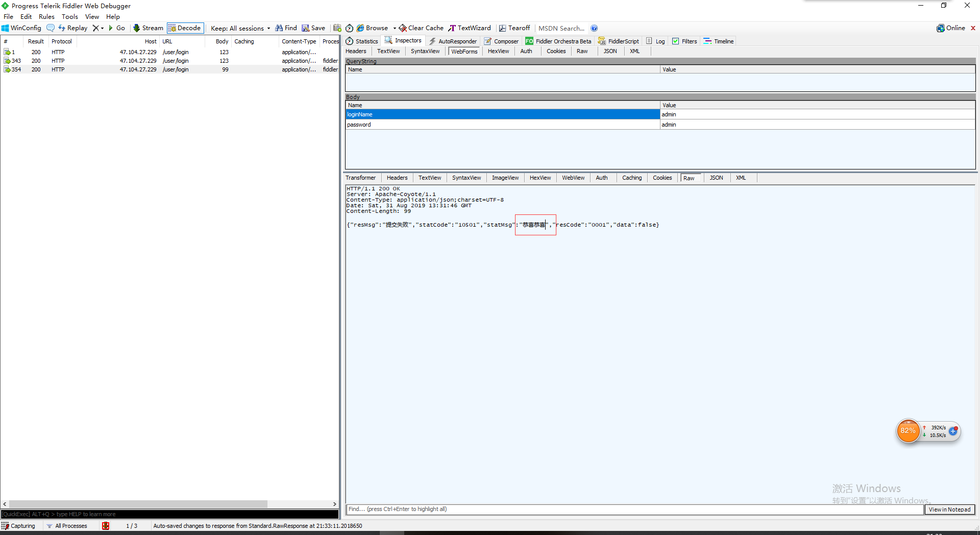Click the Online status indicator
The width and height of the screenshot is (980, 535).
click(x=951, y=28)
